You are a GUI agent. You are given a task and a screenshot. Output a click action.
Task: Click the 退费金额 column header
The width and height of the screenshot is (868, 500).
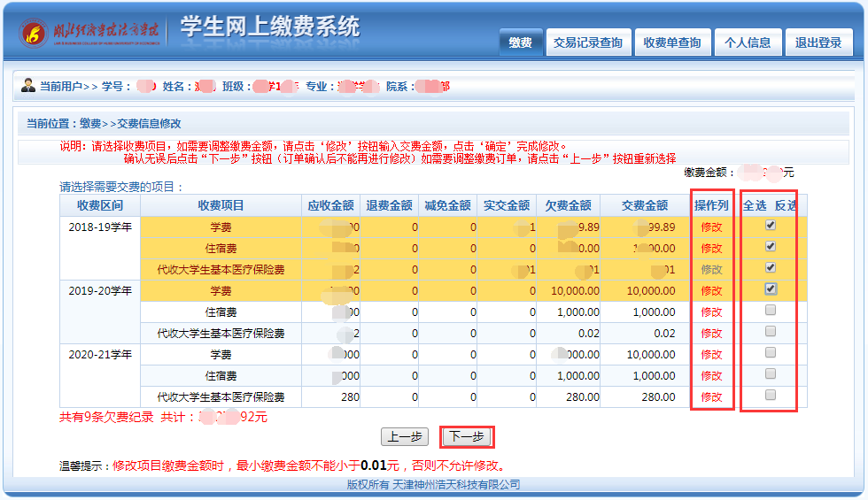pos(389,205)
